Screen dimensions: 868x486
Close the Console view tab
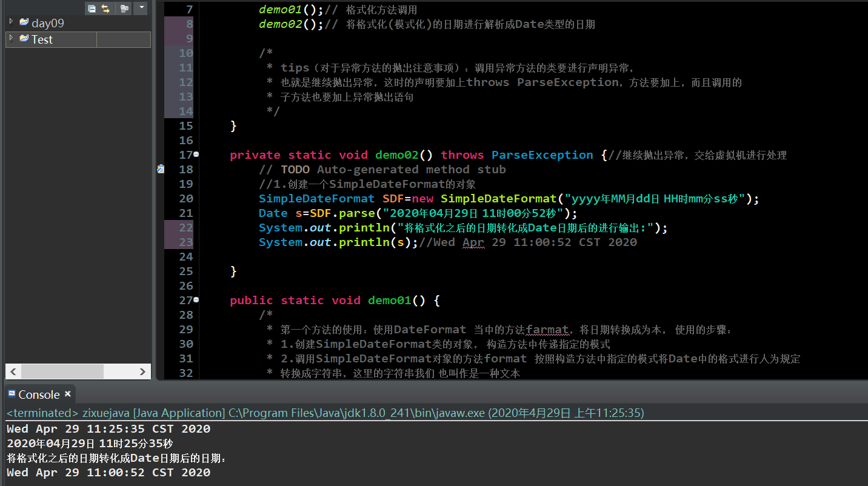(68, 394)
